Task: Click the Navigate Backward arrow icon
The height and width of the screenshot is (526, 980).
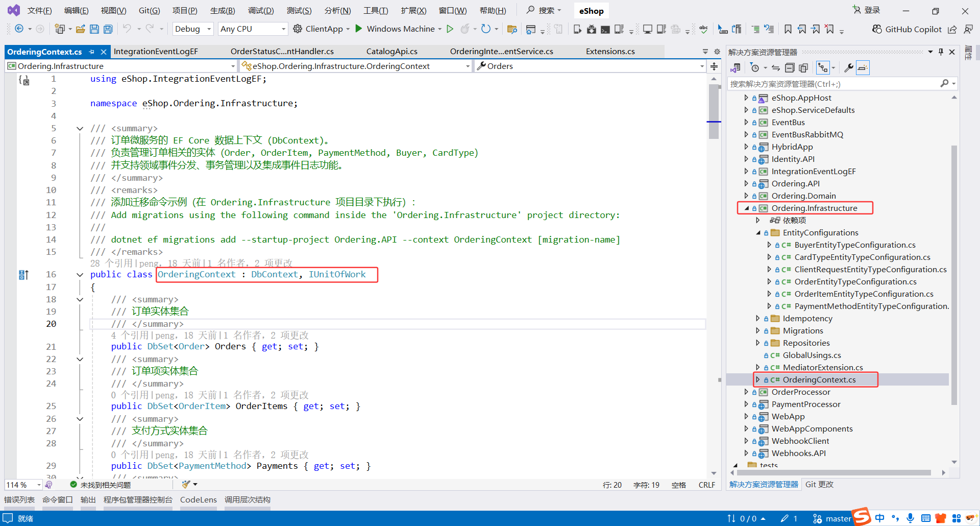Action: point(19,29)
